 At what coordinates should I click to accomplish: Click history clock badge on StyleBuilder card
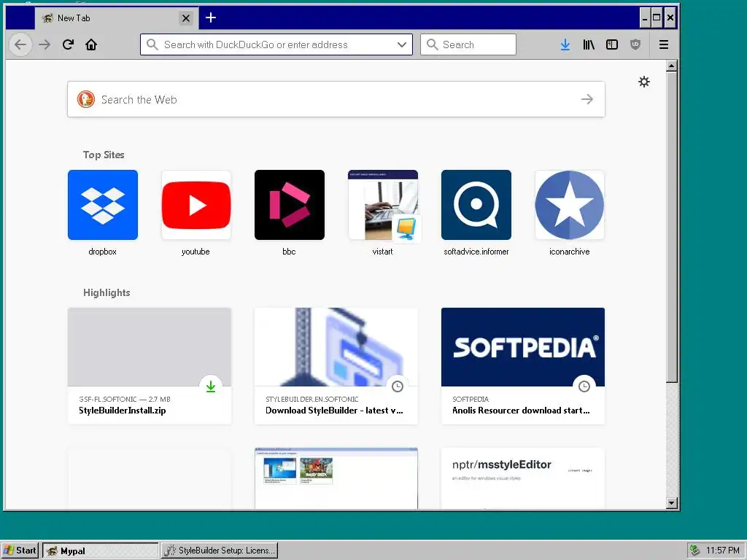398,386
